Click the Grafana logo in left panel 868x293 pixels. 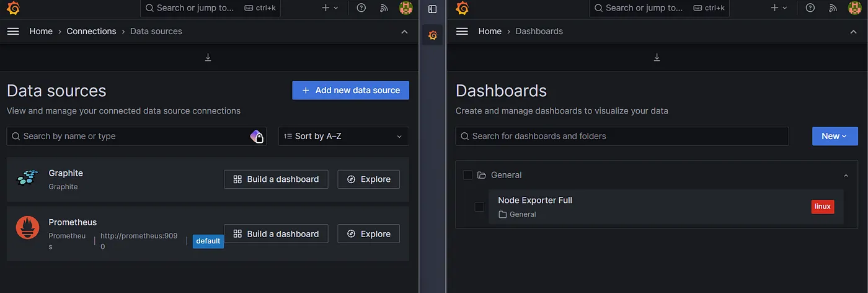[x=13, y=8]
